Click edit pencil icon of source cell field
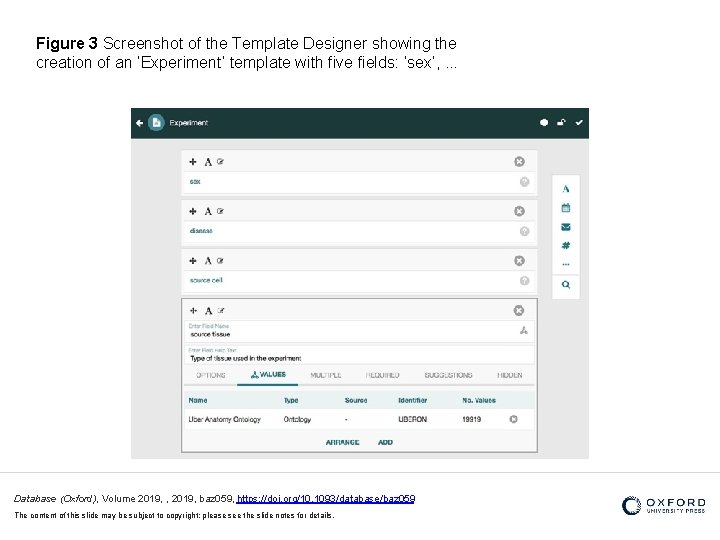This screenshot has width=720, height=540. [220, 260]
